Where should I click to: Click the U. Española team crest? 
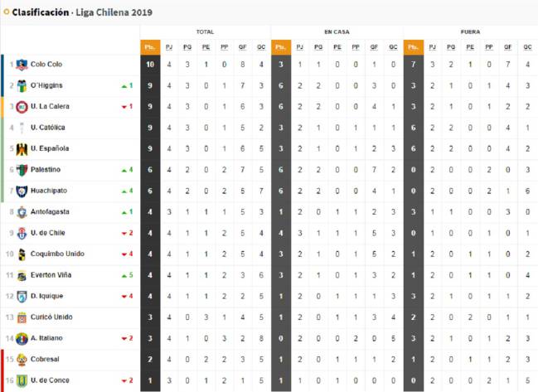pyautogui.click(x=22, y=149)
